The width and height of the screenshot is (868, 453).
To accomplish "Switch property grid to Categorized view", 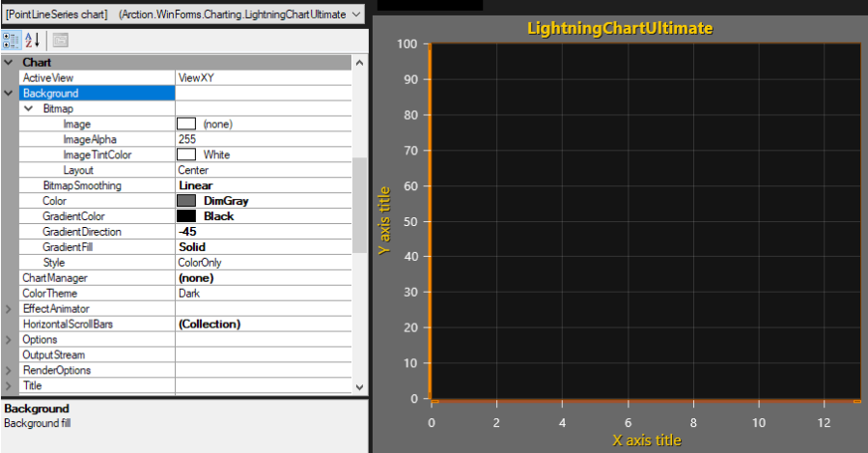I will 11,41.
